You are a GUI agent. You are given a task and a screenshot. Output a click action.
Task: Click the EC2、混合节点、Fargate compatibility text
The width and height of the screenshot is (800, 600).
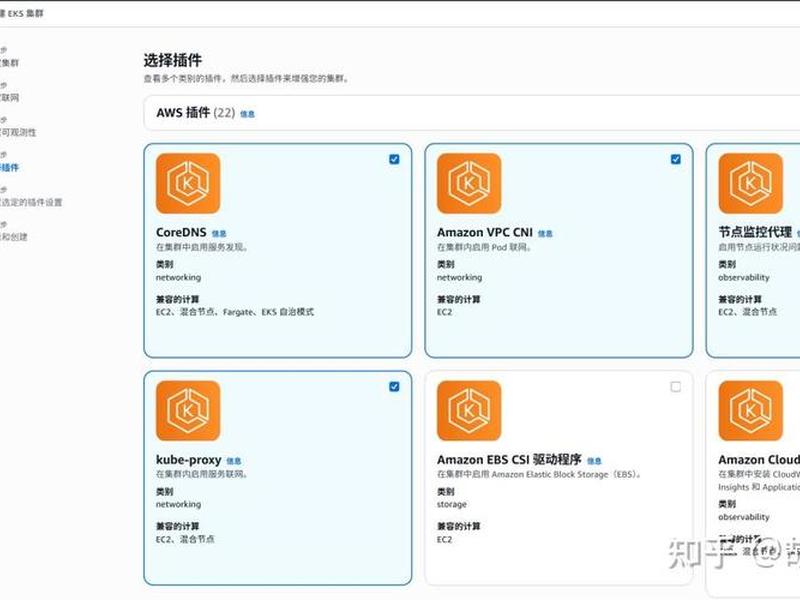(235, 312)
